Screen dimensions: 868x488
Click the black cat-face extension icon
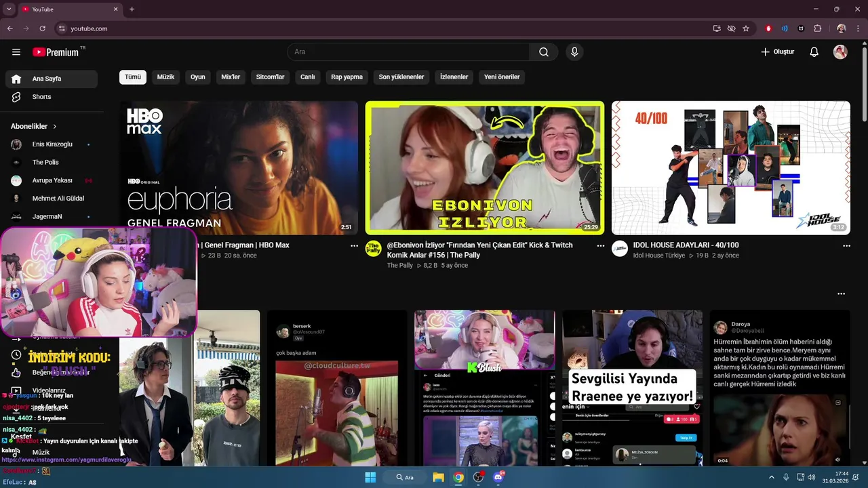[x=801, y=28]
